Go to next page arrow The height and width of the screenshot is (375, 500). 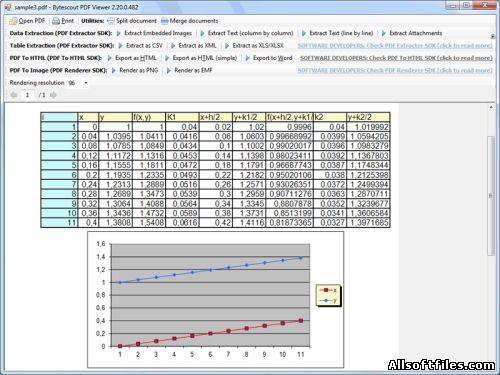click(53, 95)
